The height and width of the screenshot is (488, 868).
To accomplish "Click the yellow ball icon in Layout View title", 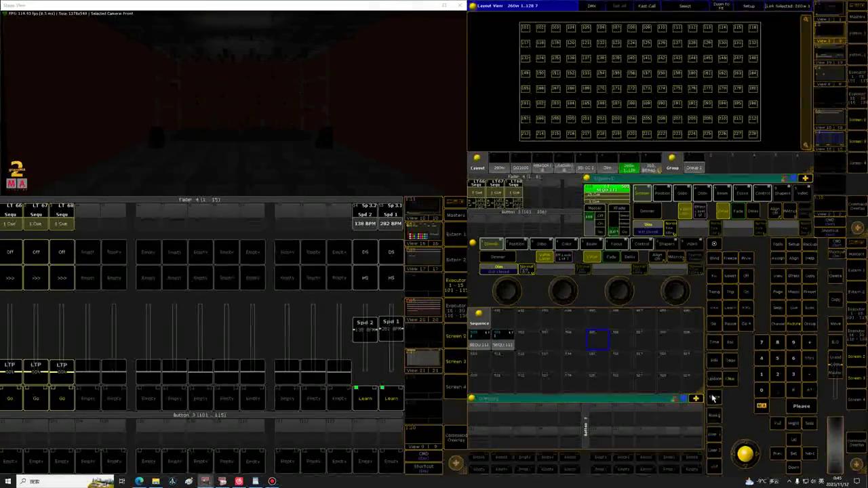I will click(473, 6).
